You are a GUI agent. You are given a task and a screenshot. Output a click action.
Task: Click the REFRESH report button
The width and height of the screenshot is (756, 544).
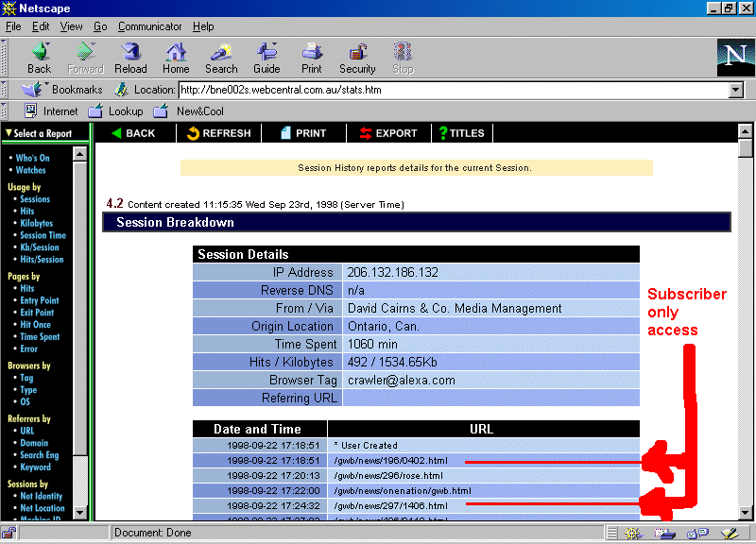[x=219, y=133]
